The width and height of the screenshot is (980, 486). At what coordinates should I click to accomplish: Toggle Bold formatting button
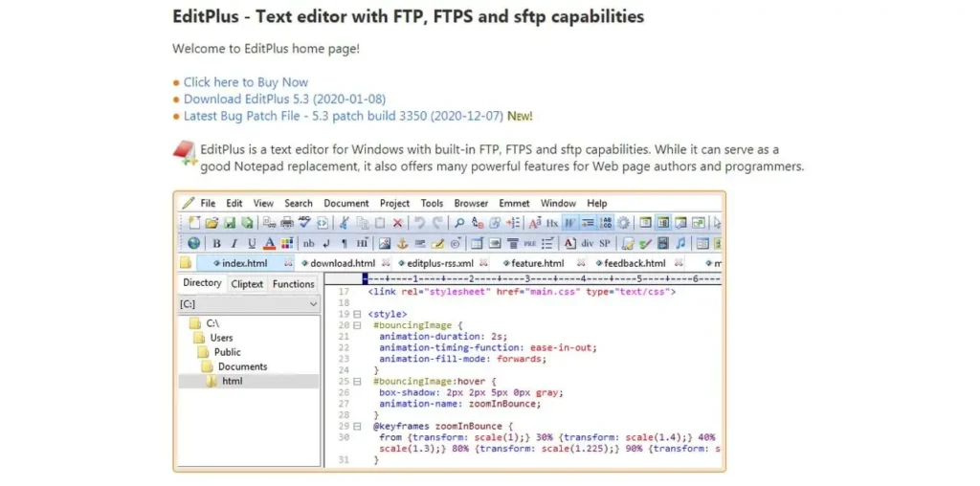(217, 243)
